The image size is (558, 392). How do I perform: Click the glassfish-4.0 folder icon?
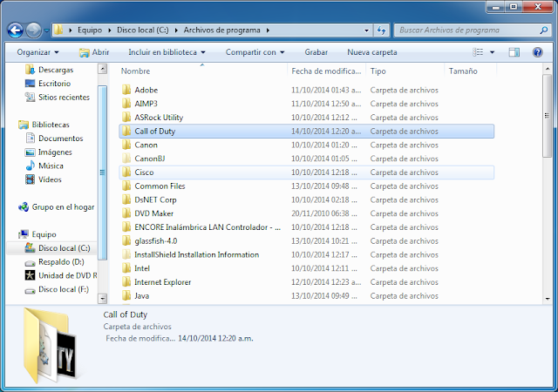click(126, 241)
